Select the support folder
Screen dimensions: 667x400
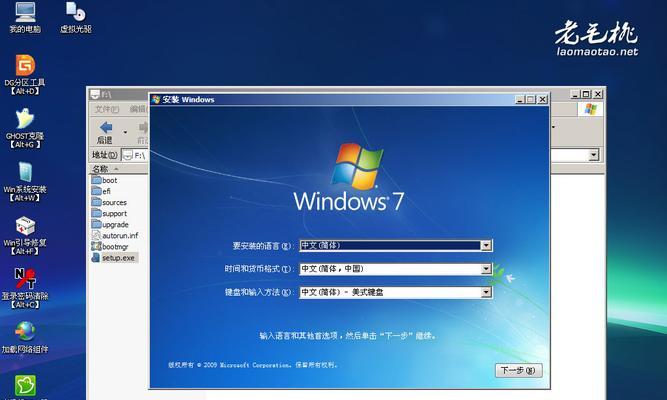point(109,213)
